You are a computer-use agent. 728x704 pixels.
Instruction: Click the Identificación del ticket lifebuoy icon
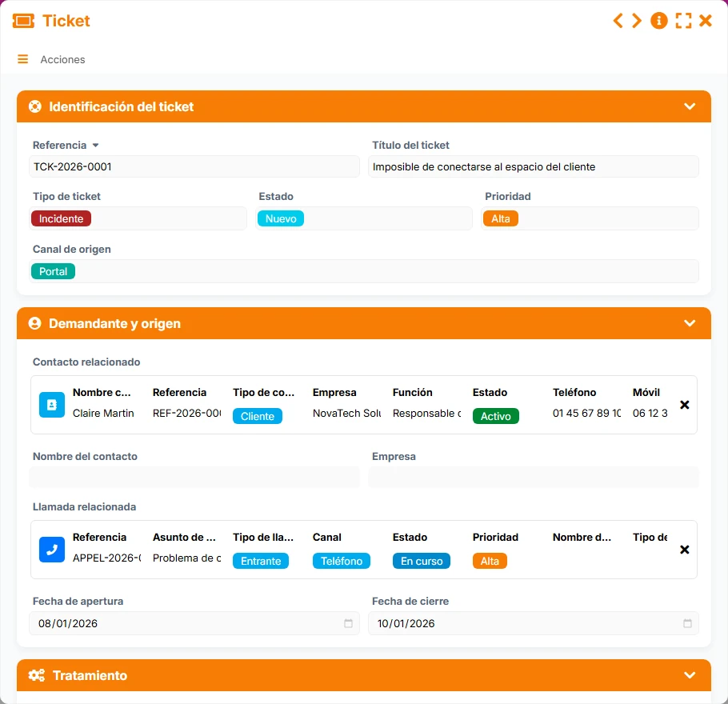tap(35, 106)
